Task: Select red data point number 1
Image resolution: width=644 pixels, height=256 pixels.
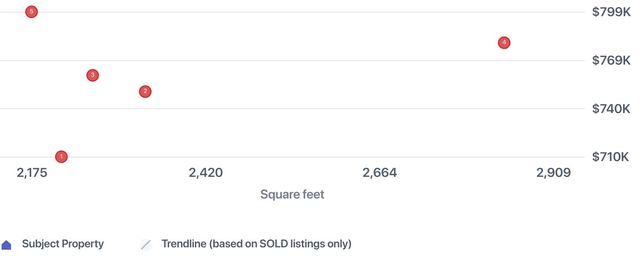Action: tap(61, 157)
